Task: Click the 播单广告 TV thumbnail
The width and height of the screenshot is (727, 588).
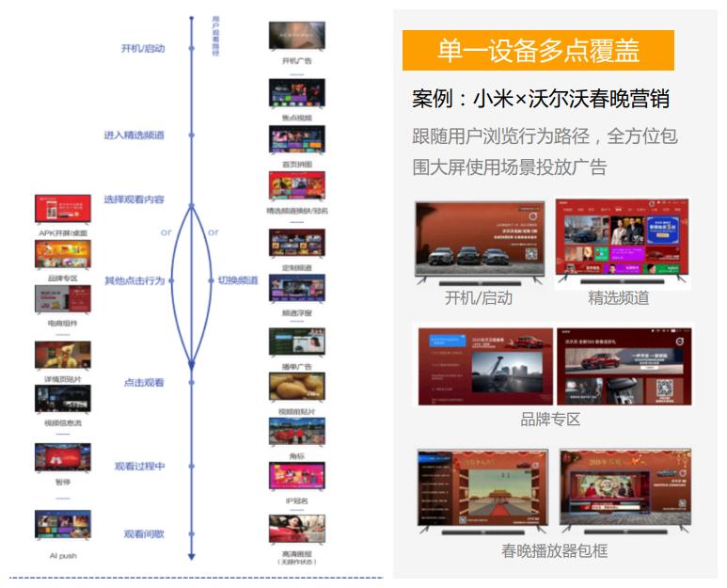Action: tap(297, 342)
